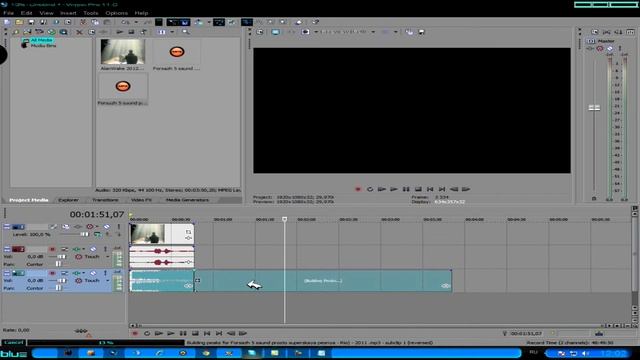Image resolution: width=640 pixels, height=360 pixels.
Task: Adjust video track Level slider
Action: click(83, 234)
